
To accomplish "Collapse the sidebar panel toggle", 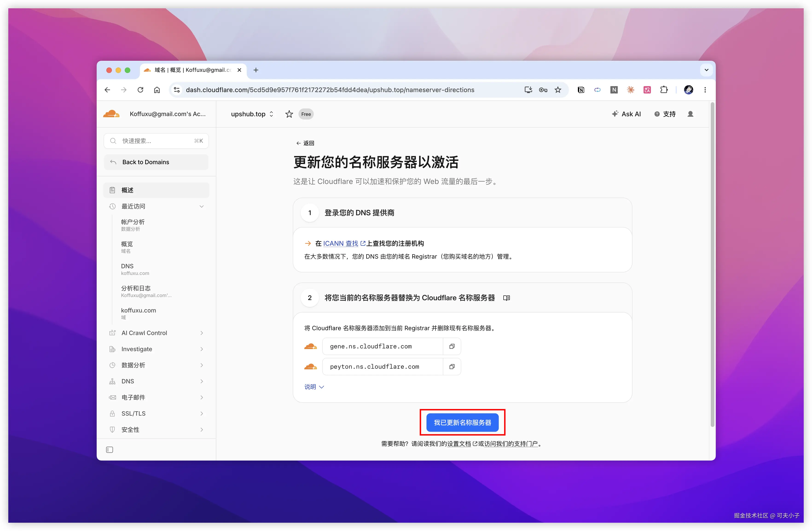I will pos(110,450).
